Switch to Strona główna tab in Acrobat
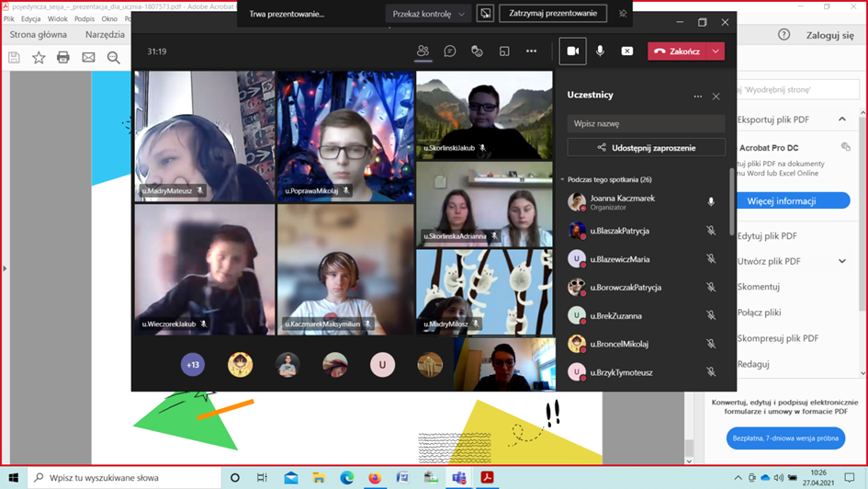The image size is (868, 489). [39, 34]
